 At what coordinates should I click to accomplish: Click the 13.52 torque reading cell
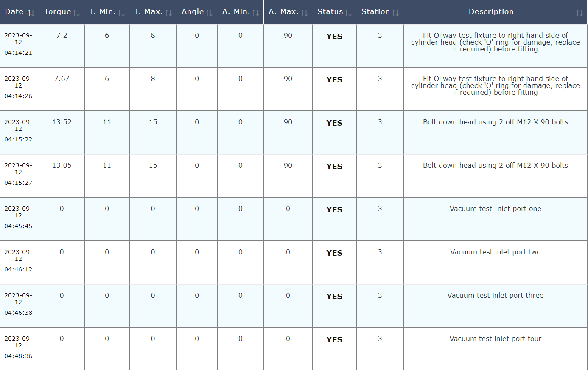[62, 122]
